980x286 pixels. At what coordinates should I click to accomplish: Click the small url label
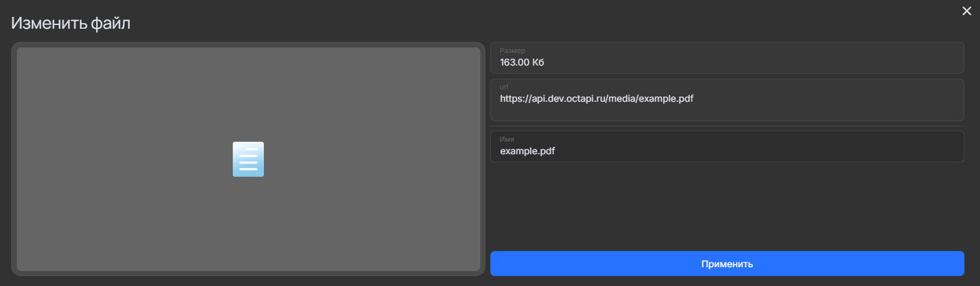[503, 87]
